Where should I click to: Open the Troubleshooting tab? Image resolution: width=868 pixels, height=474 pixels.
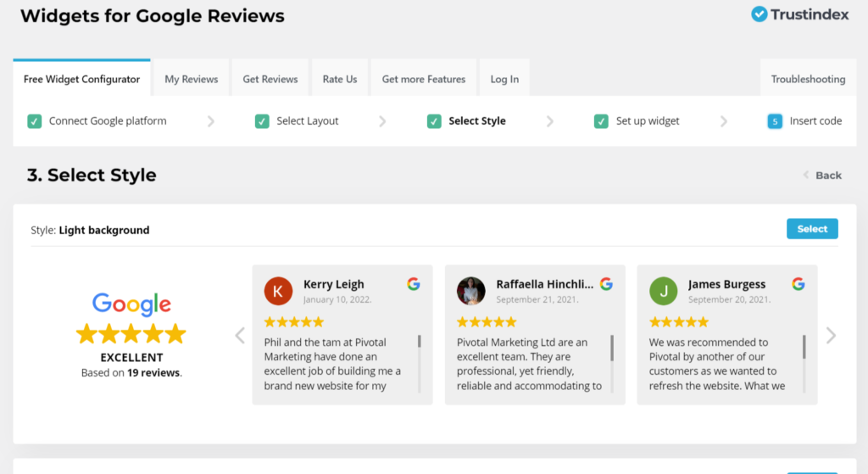click(x=808, y=79)
